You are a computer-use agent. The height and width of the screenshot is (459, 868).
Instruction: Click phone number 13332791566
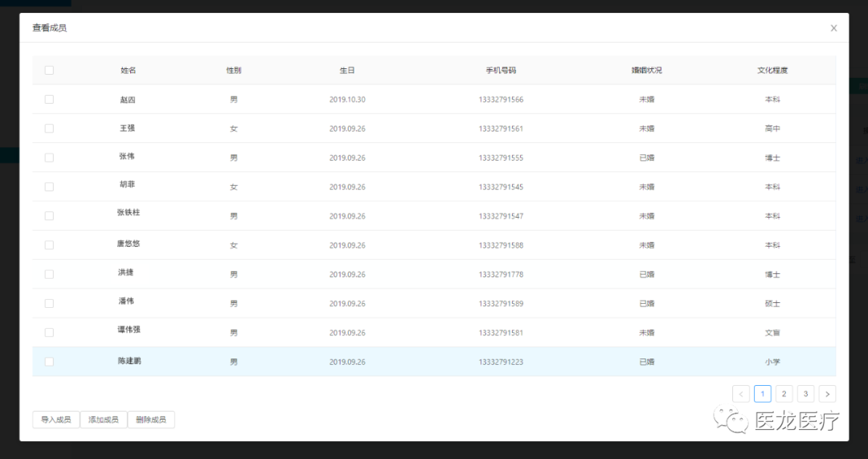501,100
